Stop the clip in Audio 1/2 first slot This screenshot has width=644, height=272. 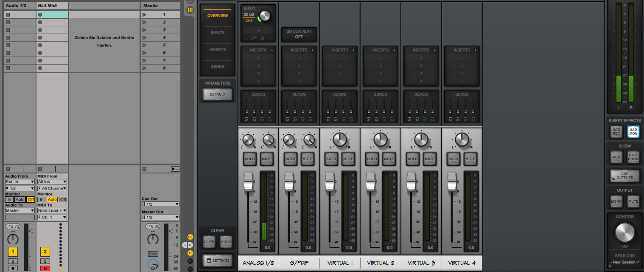pyautogui.click(x=8, y=14)
